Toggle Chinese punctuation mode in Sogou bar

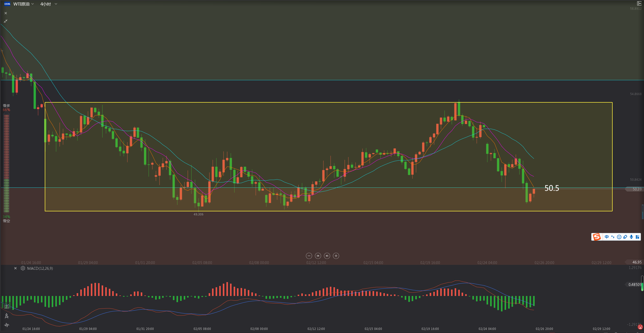(613, 237)
